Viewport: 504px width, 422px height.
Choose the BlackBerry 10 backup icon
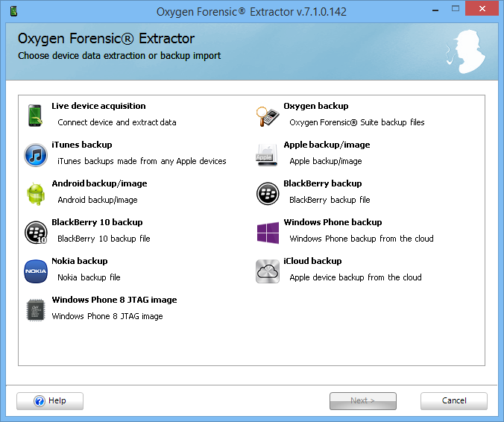[36, 233]
